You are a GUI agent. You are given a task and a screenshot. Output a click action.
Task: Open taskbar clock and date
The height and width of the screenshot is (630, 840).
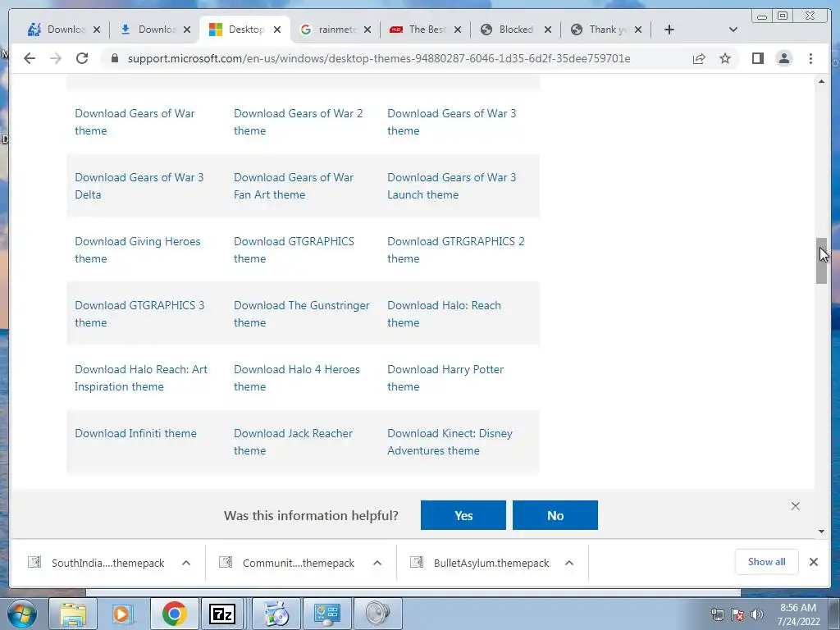[798, 614]
